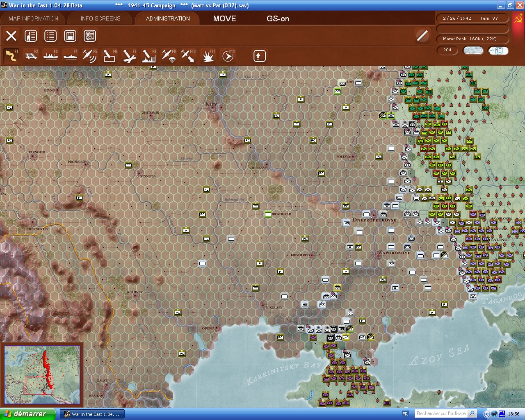525x420 pixels.
Task: Click the Rovno city label
Action: [49, 90]
